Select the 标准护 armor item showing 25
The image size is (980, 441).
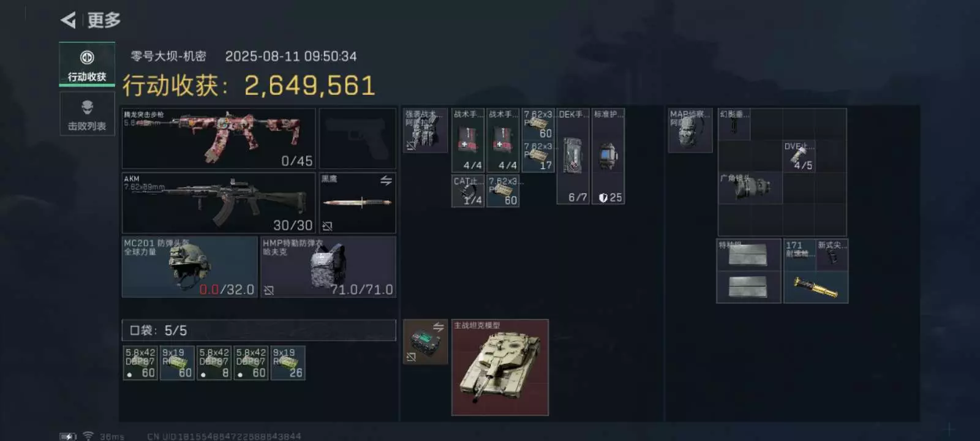[608, 156]
